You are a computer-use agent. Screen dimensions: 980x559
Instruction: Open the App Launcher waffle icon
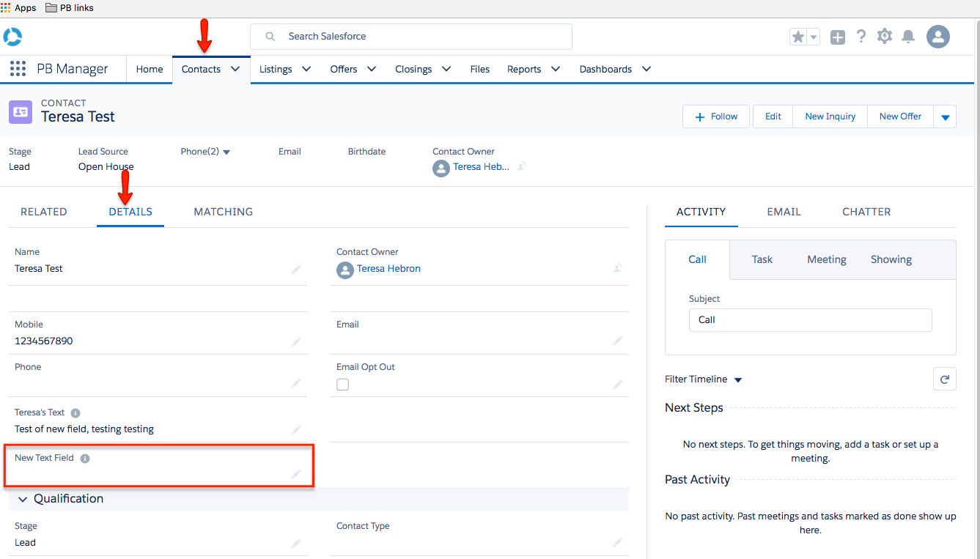point(18,69)
